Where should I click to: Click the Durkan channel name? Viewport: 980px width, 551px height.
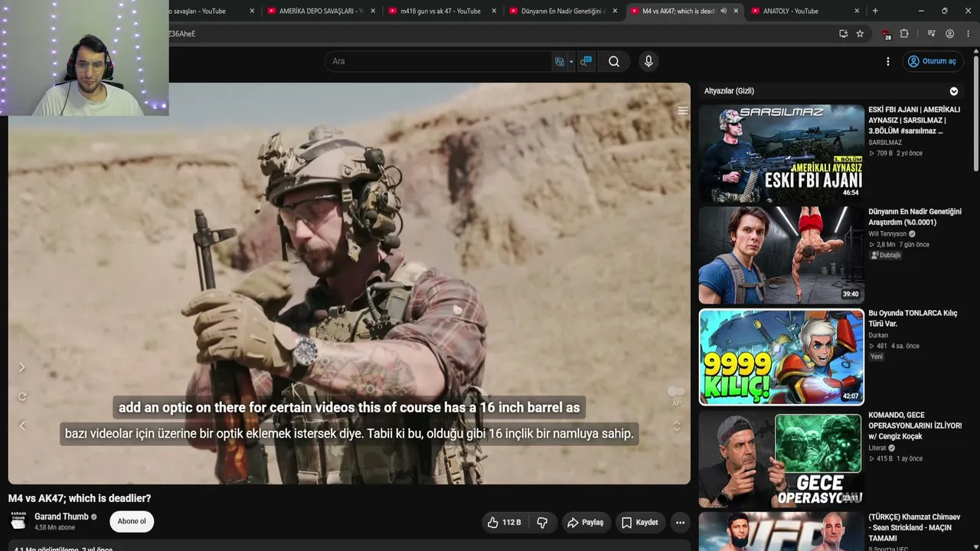(878, 335)
